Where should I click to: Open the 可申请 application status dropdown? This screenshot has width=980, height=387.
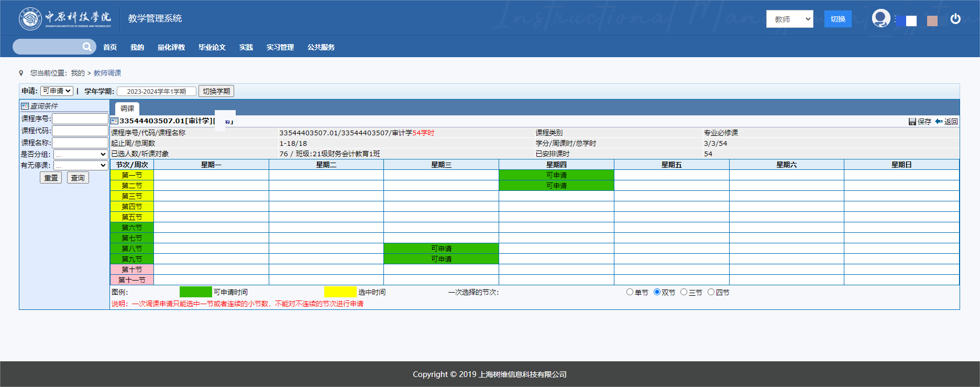tap(57, 91)
